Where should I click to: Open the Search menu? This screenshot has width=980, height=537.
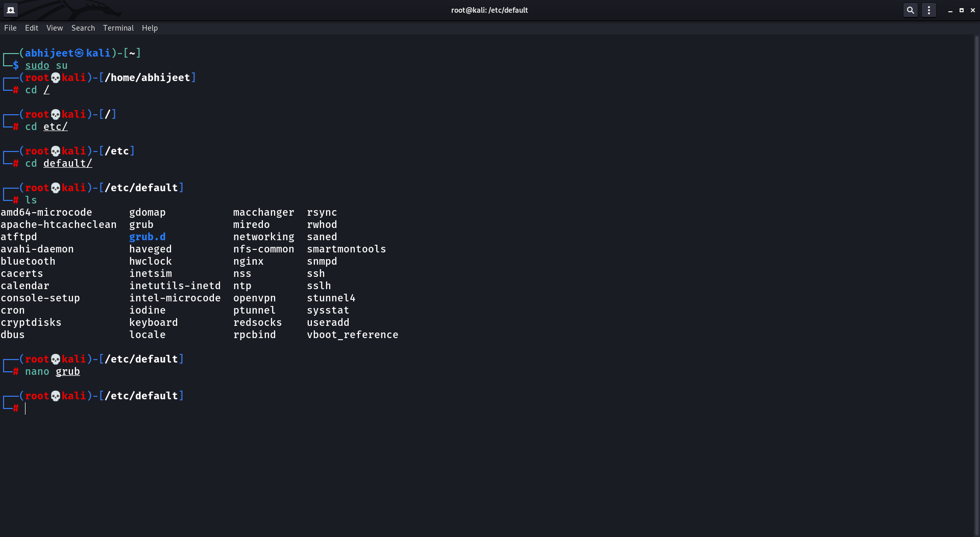pyautogui.click(x=83, y=28)
